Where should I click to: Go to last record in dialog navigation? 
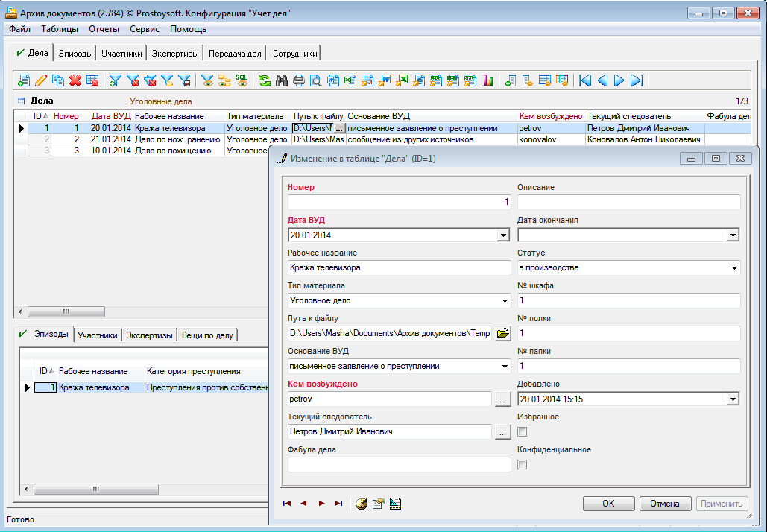(338, 504)
